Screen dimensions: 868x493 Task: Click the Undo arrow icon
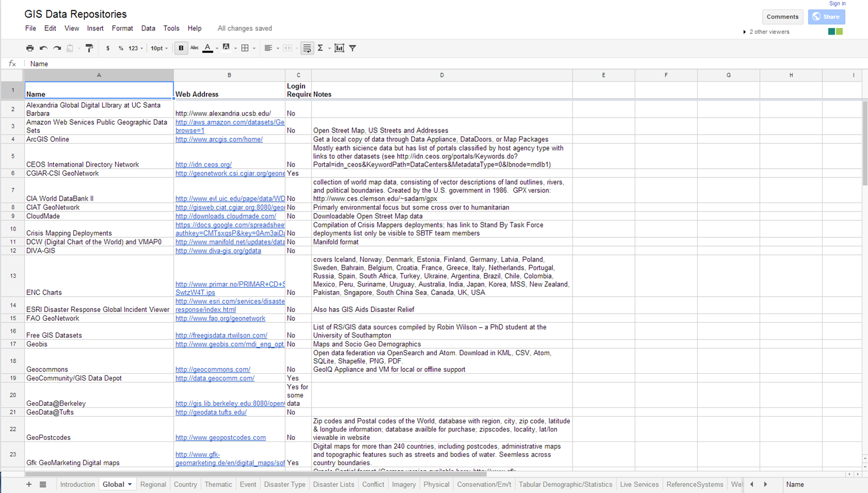pyautogui.click(x=43, y=48)
